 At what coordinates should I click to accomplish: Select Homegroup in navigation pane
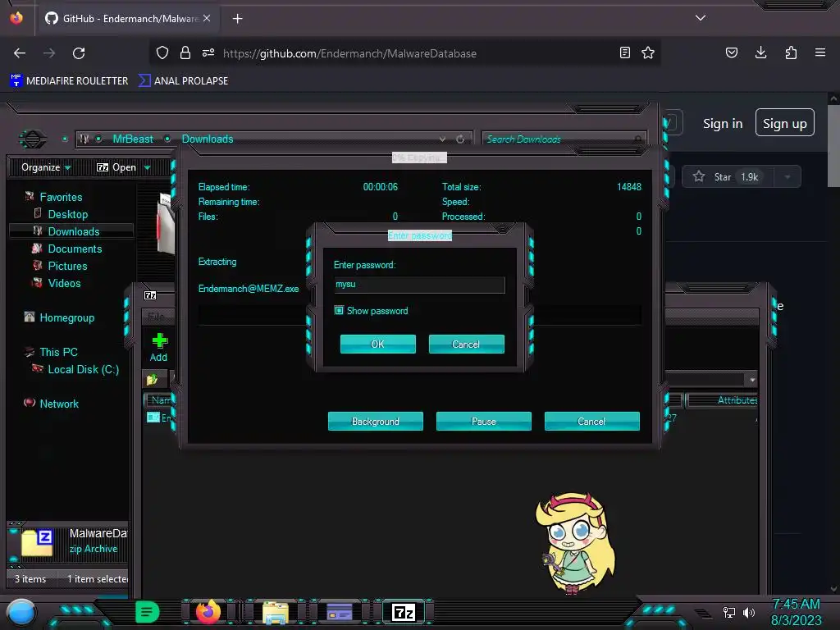click(x=66, y=317)
